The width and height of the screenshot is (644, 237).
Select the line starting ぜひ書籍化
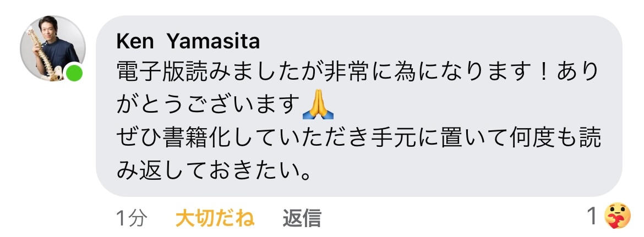[359, 138]
